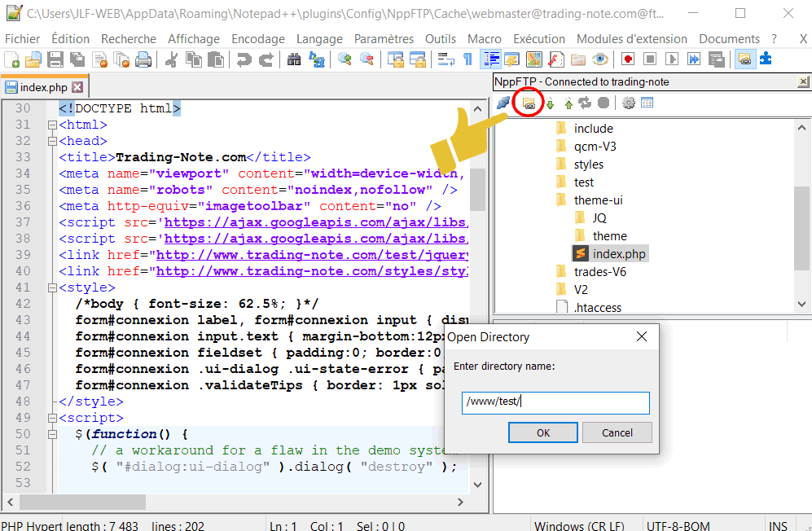812x531 pixels.
Task: Download file with NppFTP green down arrow
Action: click(551, 103)
